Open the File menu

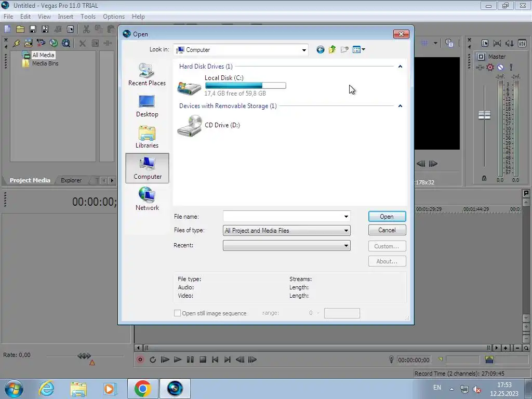click(8, 17)
